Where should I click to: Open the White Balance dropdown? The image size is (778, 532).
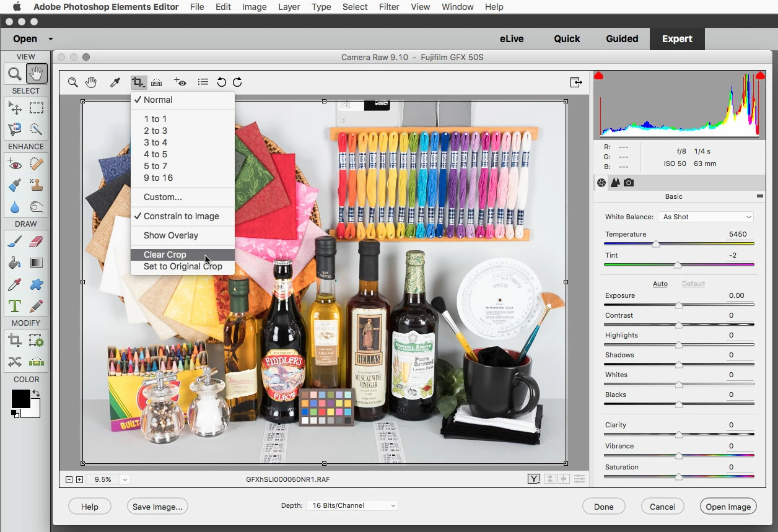[x=707, y=217]
